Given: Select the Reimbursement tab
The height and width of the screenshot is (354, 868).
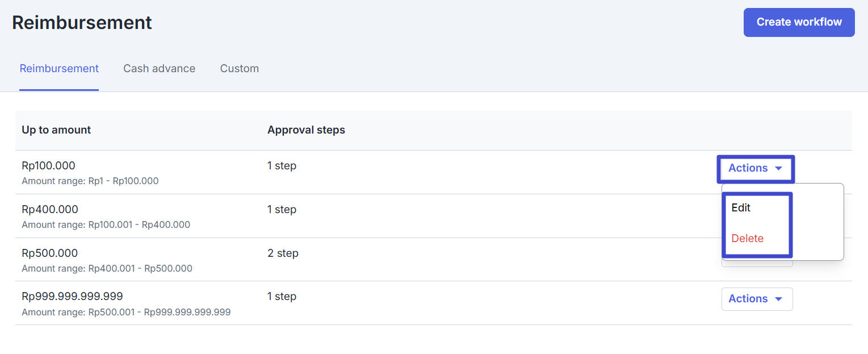Looking at the screenshot, I should [59, 69].
